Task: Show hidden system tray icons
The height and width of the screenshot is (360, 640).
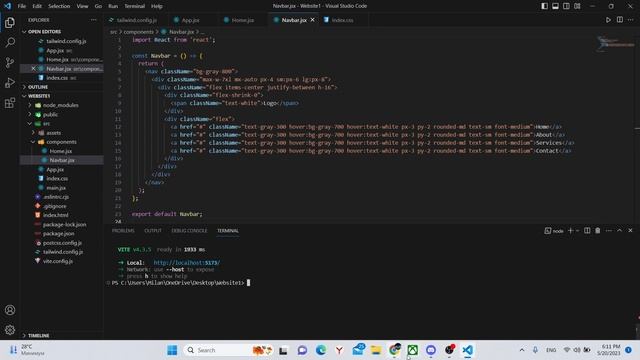Action: 522,350
